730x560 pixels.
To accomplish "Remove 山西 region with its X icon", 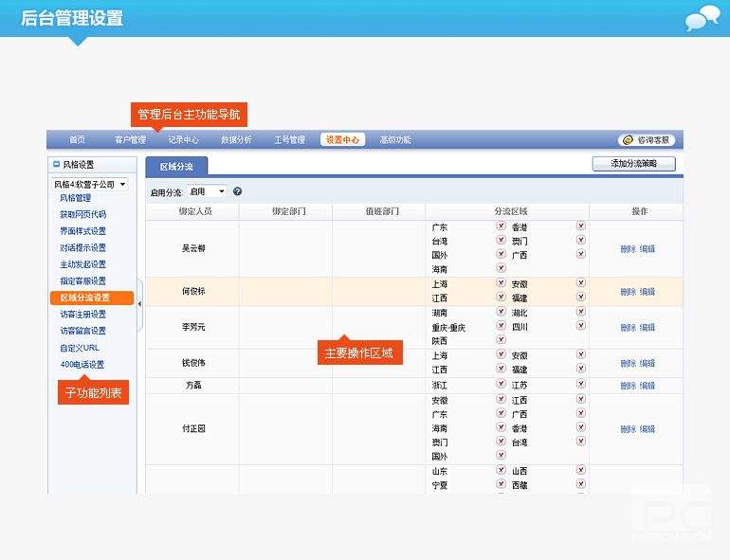I will click(580, 470).
